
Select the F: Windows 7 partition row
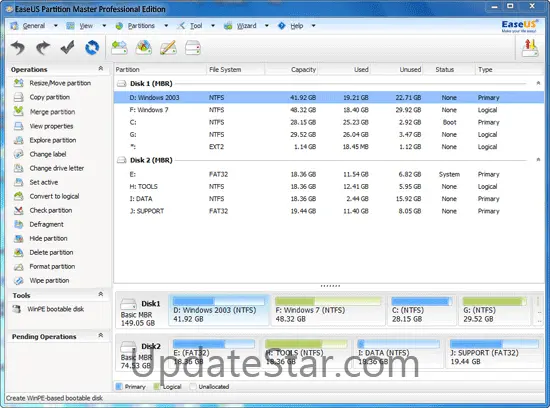coord(329,110)
